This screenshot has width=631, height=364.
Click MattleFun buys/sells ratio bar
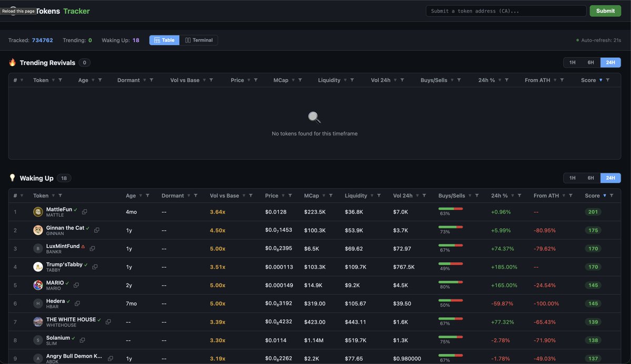click(451, 209)
